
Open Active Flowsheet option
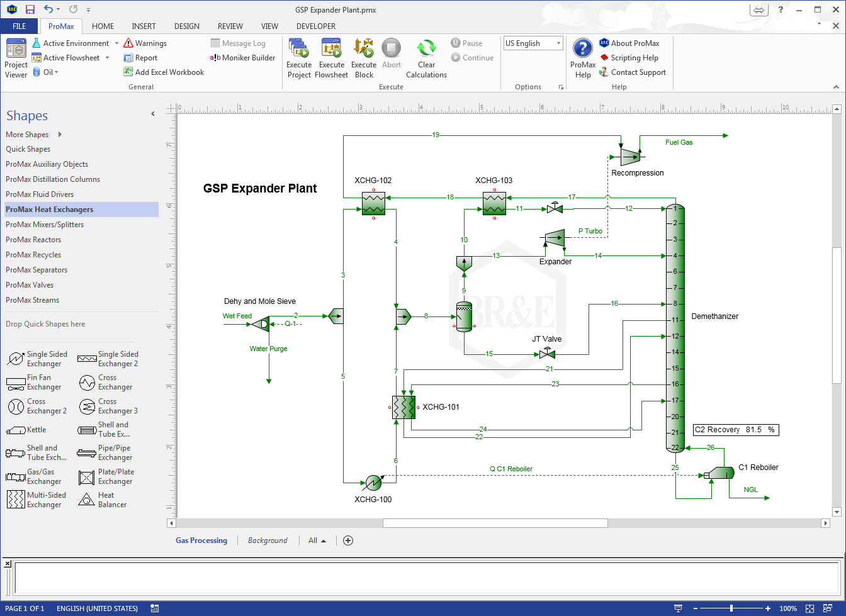(65, 58)
